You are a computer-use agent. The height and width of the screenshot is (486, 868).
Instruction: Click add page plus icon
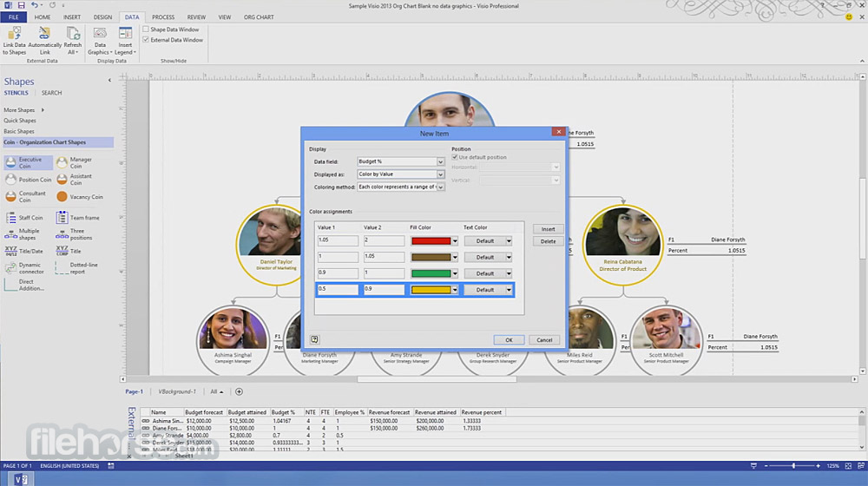240,391
